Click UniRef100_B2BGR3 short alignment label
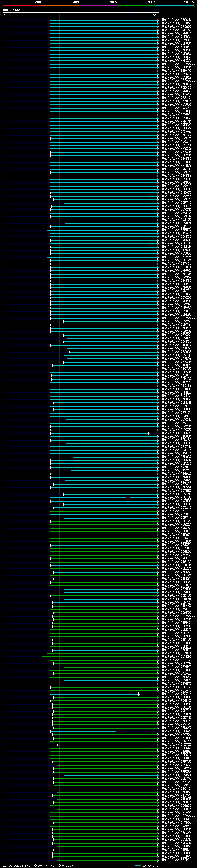The height and width of the screenshot is (868, 197). 176,433
